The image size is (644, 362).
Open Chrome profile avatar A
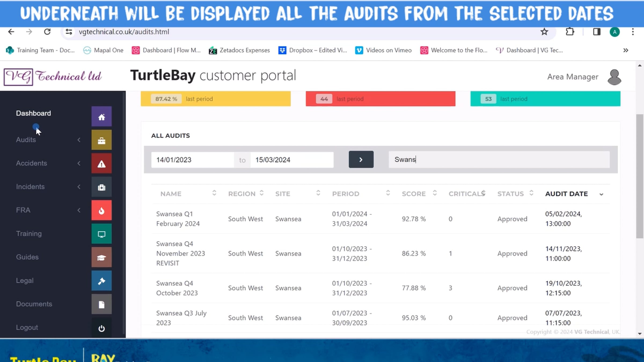point(614,32)
